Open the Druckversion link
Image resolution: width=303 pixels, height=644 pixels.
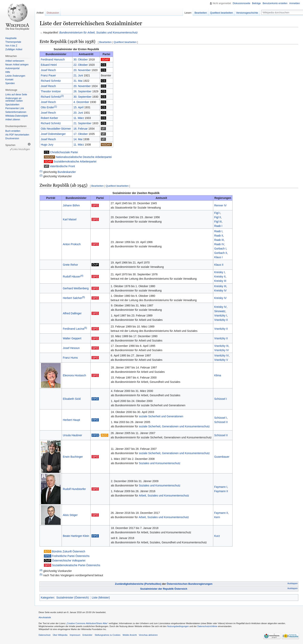point(12,138)
